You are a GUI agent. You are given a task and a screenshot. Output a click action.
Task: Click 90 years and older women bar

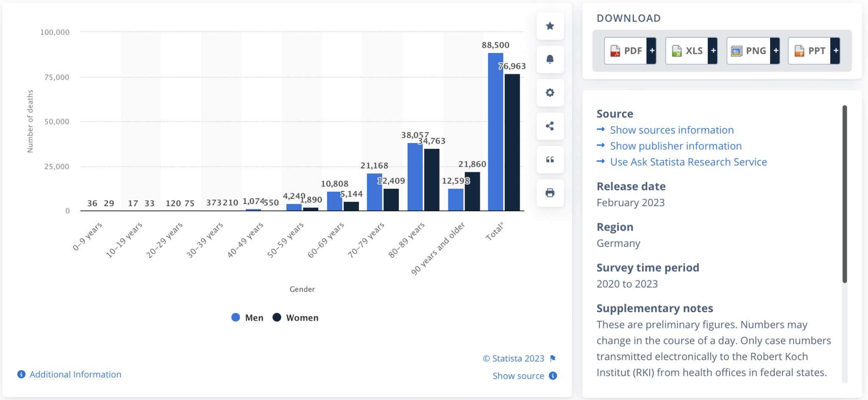point(472,191)
